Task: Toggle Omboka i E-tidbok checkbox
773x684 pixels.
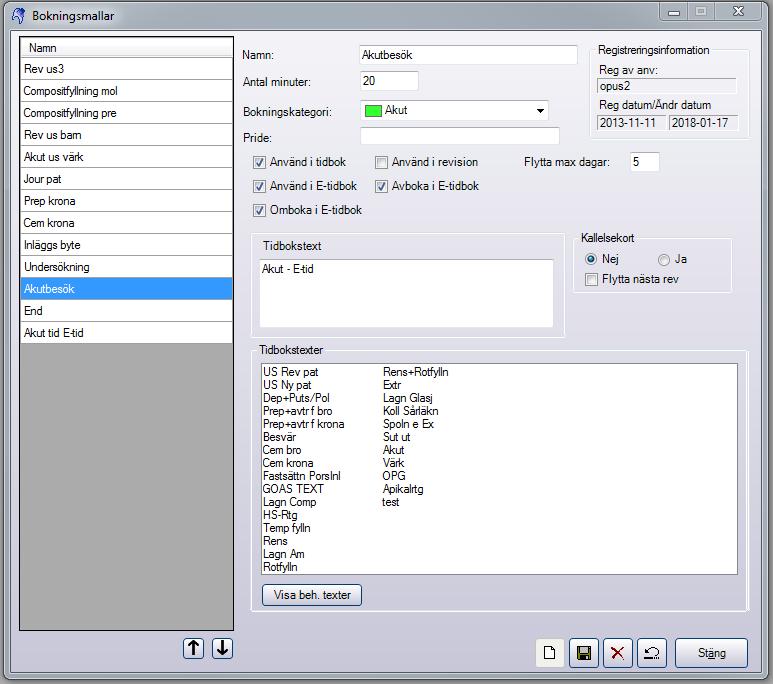Action: (x=259, y=211)
